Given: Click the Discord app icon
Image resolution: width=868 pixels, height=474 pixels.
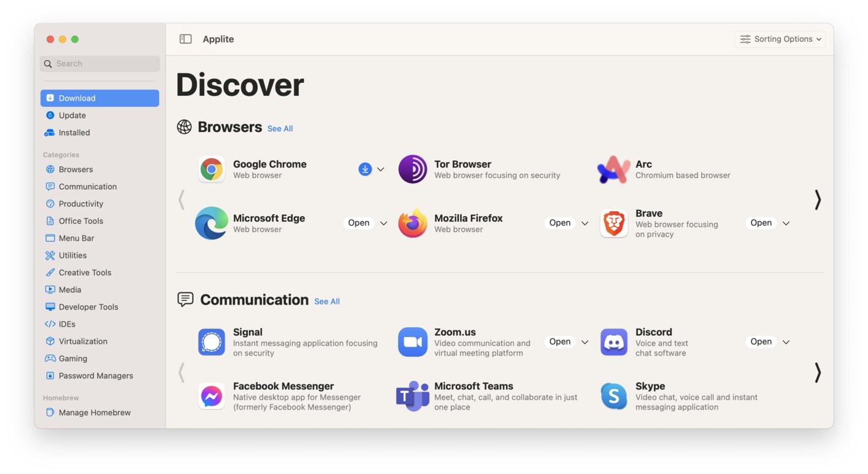Looking at the screenshot, I should click(x=613, y=342).
